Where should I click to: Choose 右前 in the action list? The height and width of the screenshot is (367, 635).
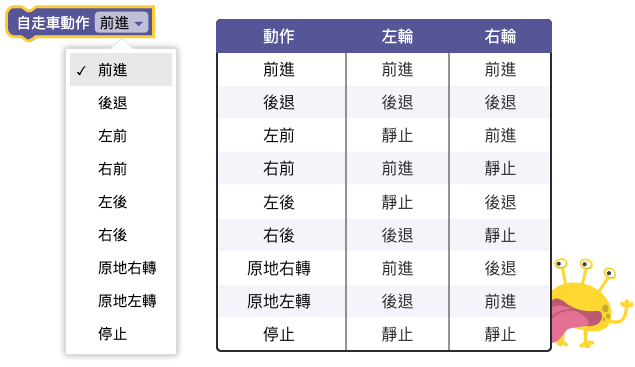[121, 169]
